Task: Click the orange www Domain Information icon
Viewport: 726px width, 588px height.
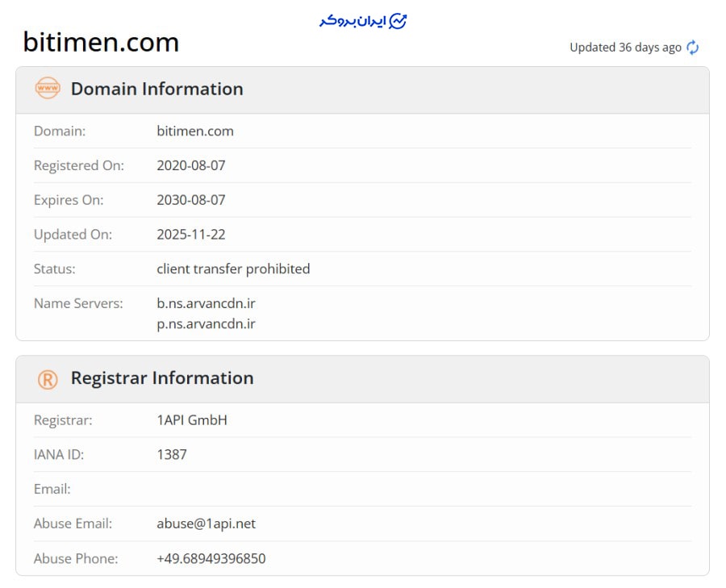Action: [x=48, y=88]
